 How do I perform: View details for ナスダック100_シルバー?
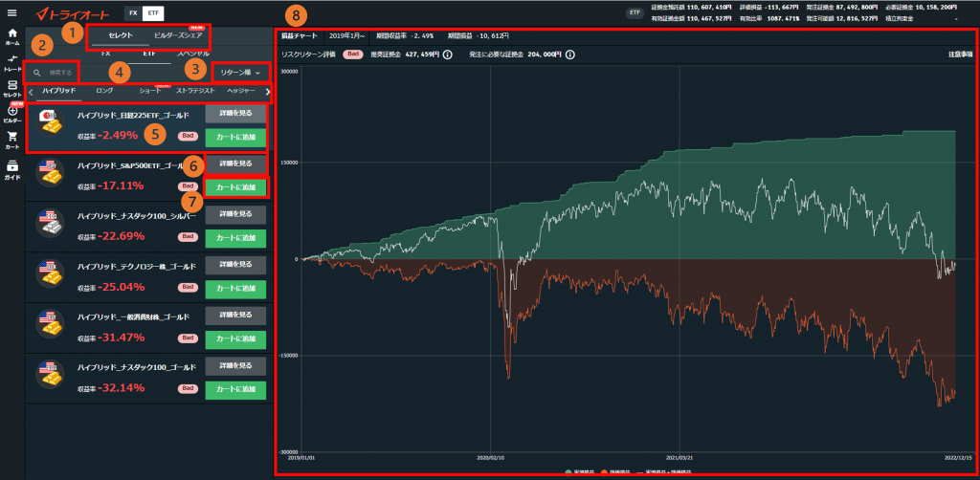pyautogui.click(x=235, y=214)
